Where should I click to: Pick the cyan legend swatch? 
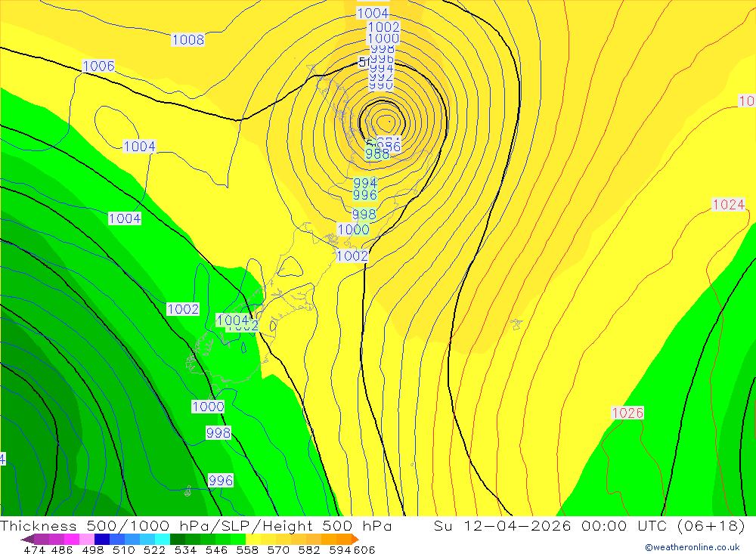(x=163, y=539)
